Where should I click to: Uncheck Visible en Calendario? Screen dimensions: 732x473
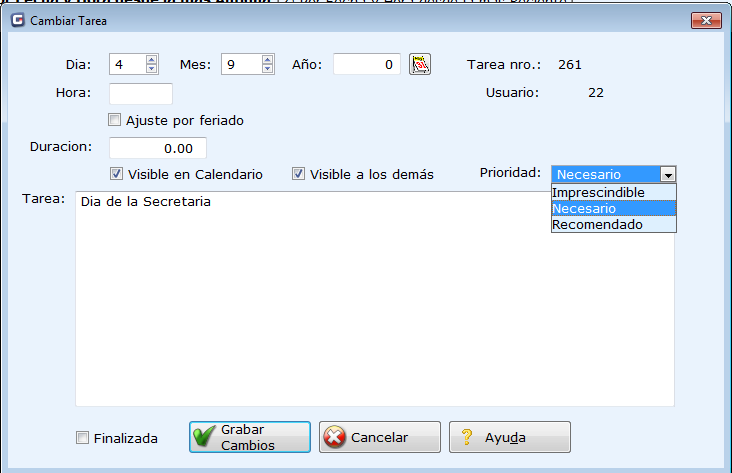click(117, 174)
